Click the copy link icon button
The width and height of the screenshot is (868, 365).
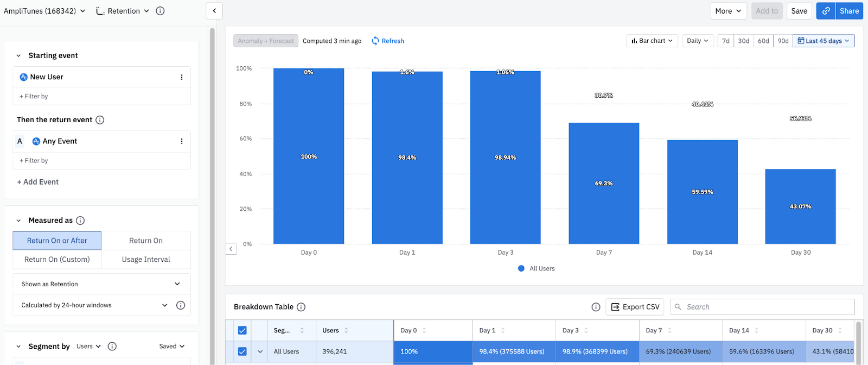tap(826, 11)
